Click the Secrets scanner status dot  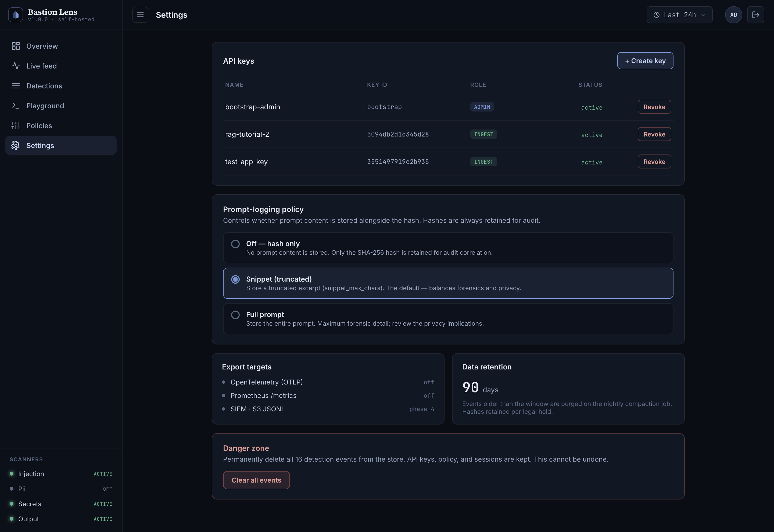pos(12,504)
